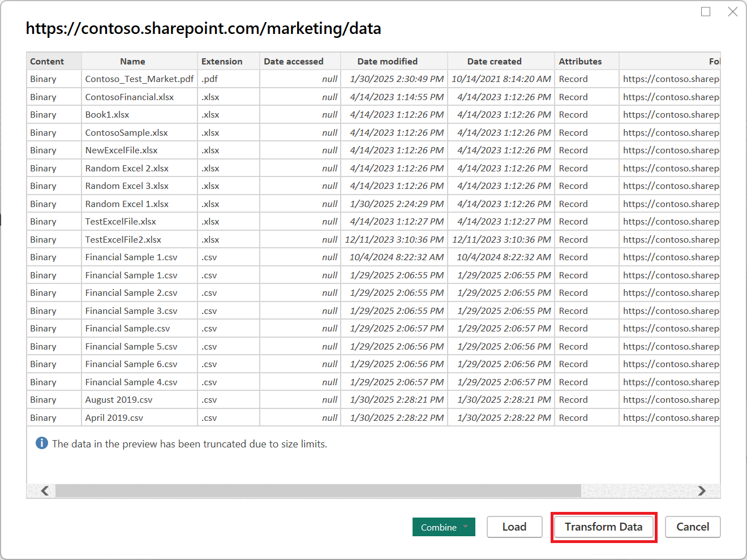Click date created 1/30/2025 2:28:22 PM
Screen dimensions: 747x560
(501, 417)
